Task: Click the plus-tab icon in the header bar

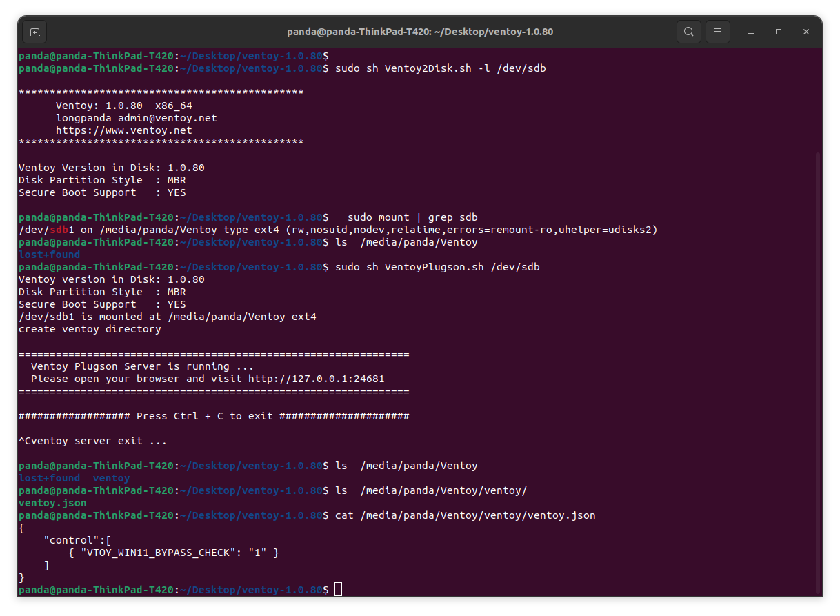Action: click(34, 31)
